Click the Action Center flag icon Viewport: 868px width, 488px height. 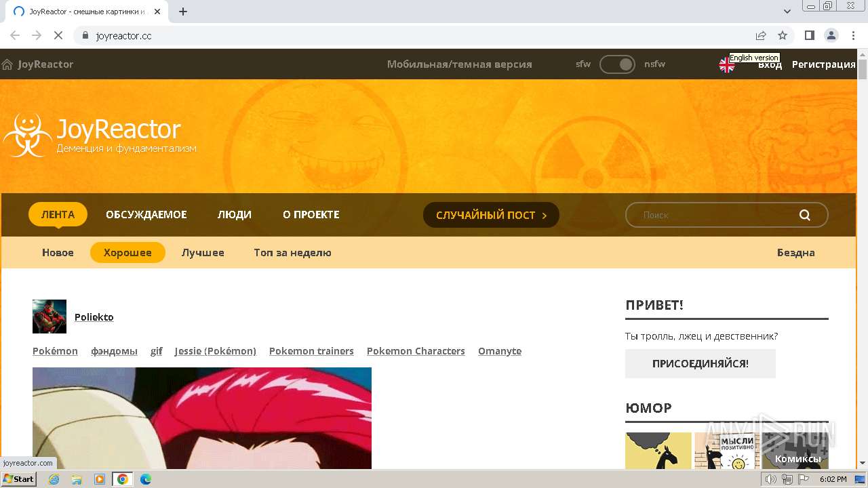coord(804,479)
